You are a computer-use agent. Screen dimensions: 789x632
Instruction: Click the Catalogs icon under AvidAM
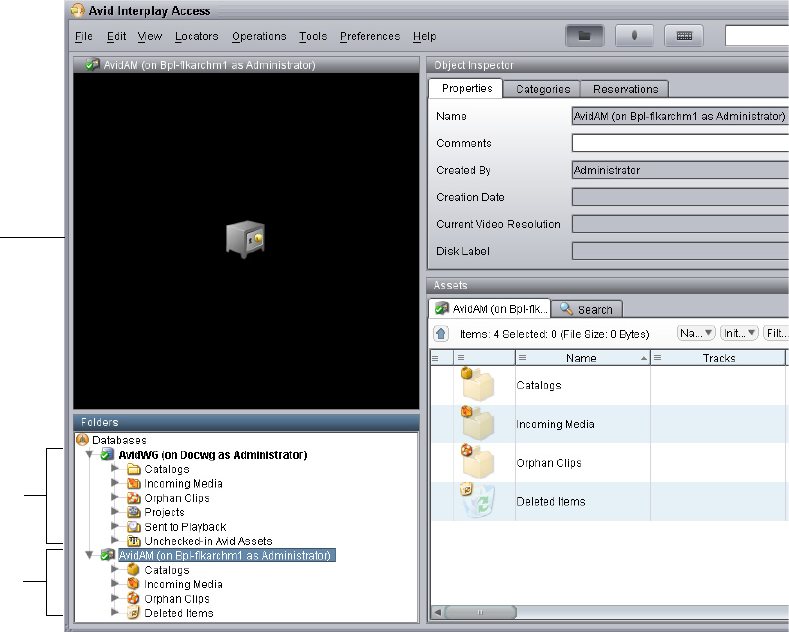pyautogui.click(x=133, y=570)
